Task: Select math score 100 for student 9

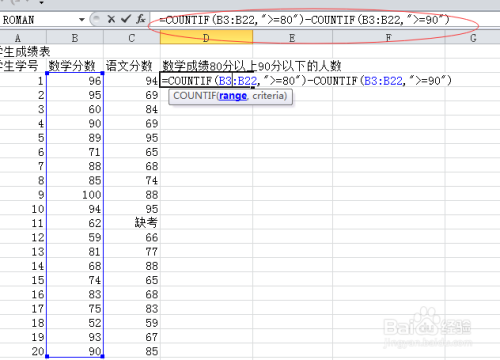Action: pos(75,195)
